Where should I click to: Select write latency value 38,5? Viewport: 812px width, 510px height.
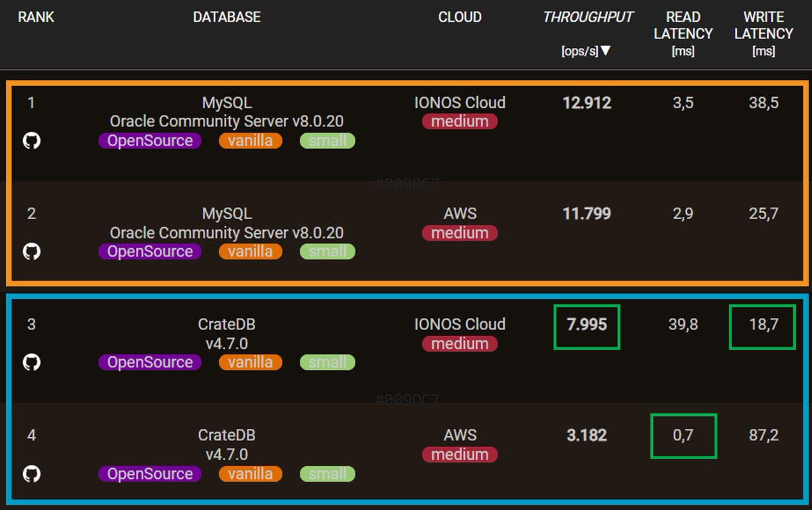764,103
